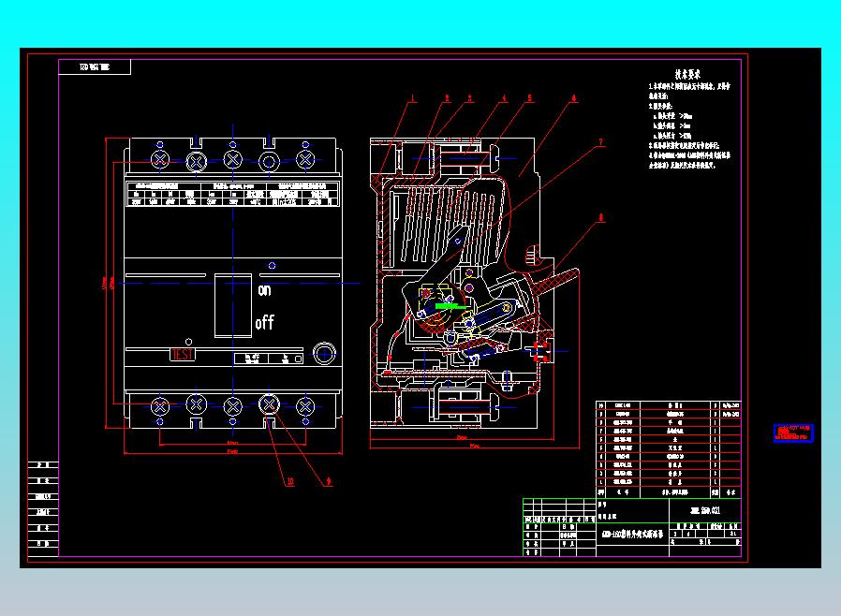This screenshot has height=616, width=841.
Task: Select the leftmost top terminal screw in the front view
Action: click(160, 159)
